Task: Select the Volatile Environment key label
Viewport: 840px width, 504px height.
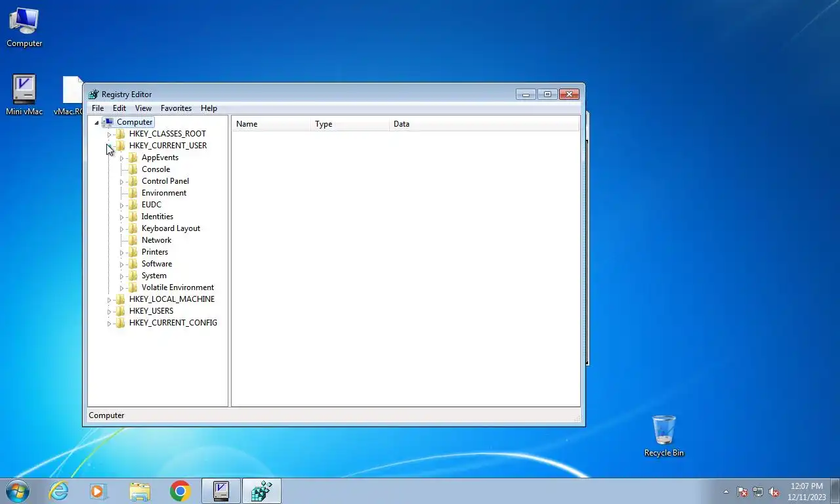Action: click(x=178, y=287)
